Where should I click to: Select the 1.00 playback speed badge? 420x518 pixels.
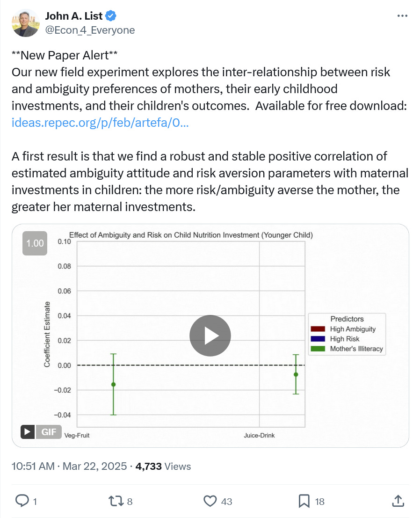[35, 243]
